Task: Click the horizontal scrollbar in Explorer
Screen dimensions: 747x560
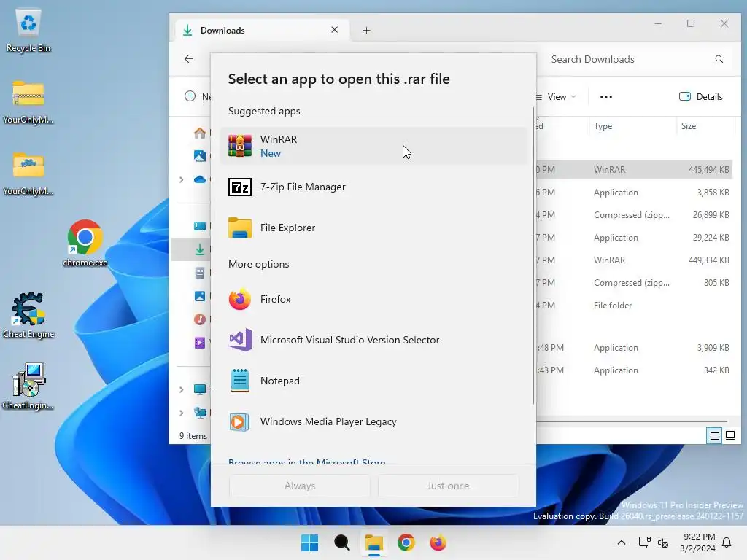Action: coord(632,421)
